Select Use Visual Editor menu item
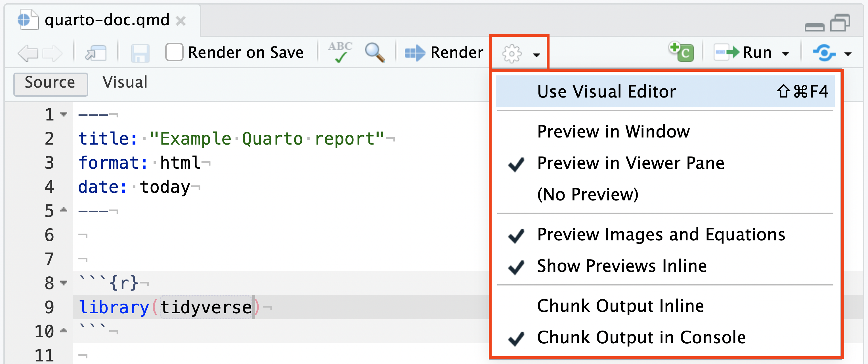 tap(665, 92)
